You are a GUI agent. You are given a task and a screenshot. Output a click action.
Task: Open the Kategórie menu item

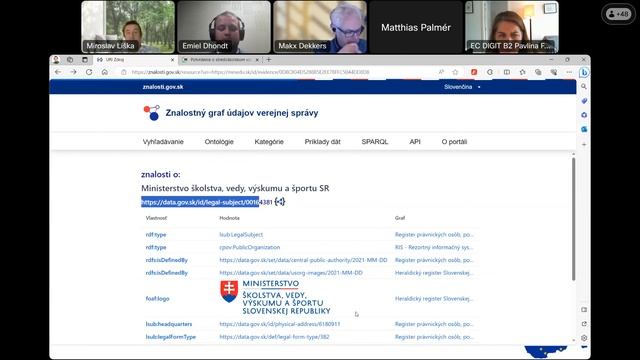pos(269,142)
